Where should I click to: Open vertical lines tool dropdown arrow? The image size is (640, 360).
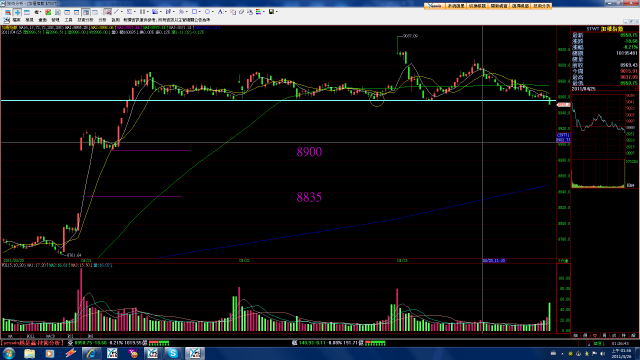coord(148,12)
